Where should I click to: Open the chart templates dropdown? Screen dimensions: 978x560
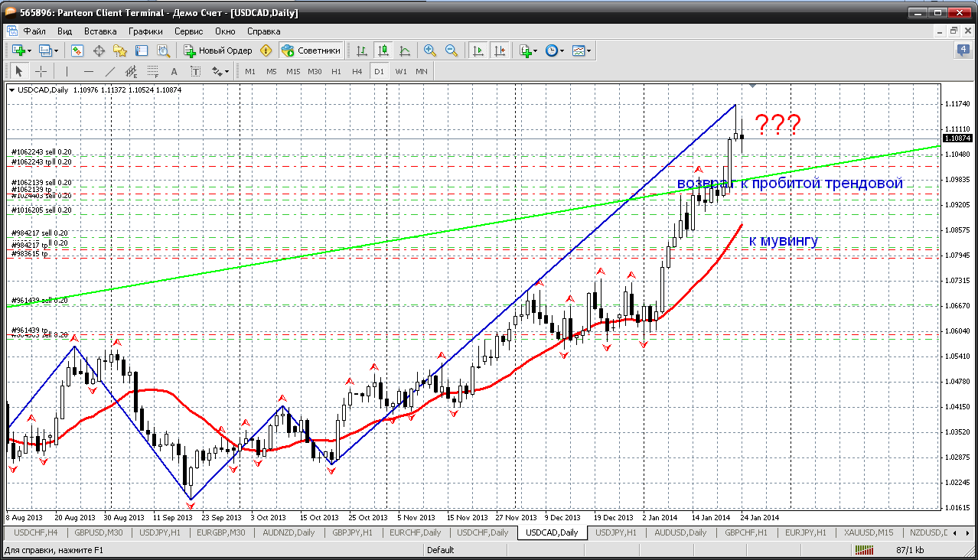click(582, 50)
